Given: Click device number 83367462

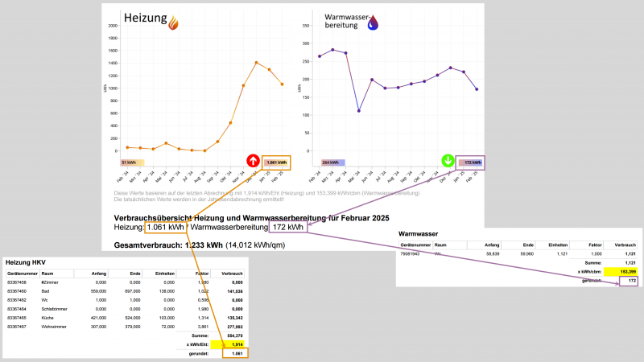Looking at the screenshot, I should point(16,300).
